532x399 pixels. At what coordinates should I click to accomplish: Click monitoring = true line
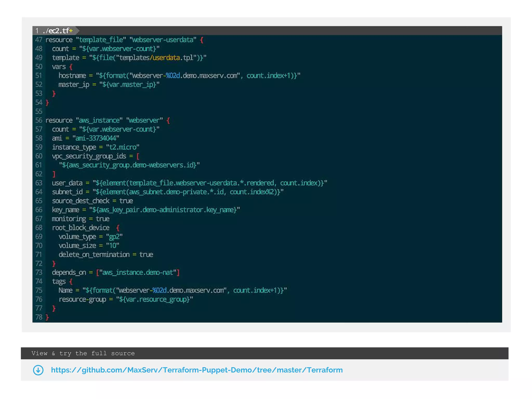81,219
